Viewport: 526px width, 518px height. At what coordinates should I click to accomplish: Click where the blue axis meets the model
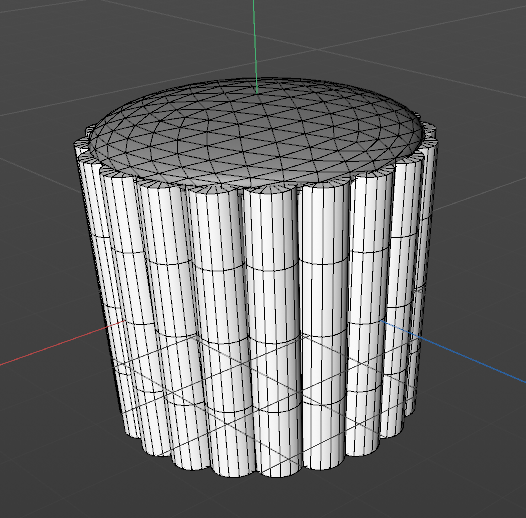(382, 321)
